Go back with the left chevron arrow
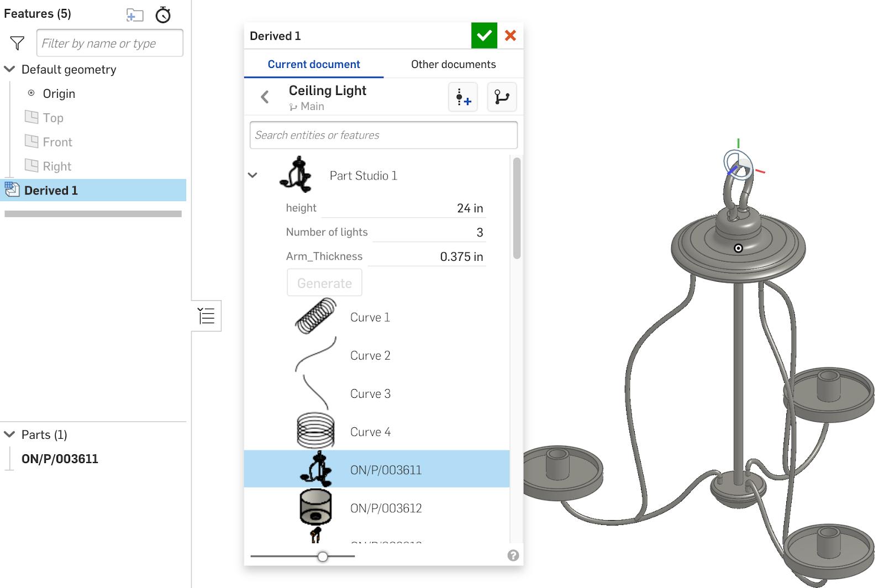The image size is (884, 588). tap(265, 97)
